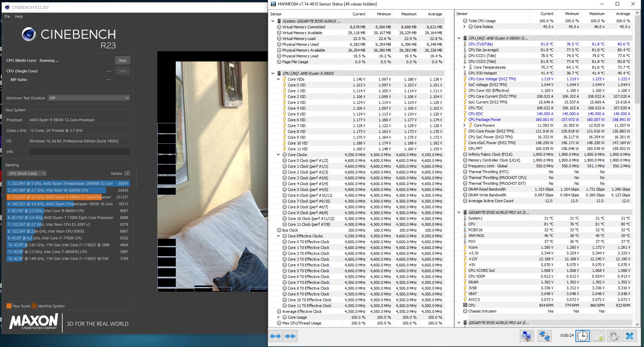This screenshot has width=644, height=347.
Task: Click the clock icon beside Core 0 Clock
Action: click(285, 161)
